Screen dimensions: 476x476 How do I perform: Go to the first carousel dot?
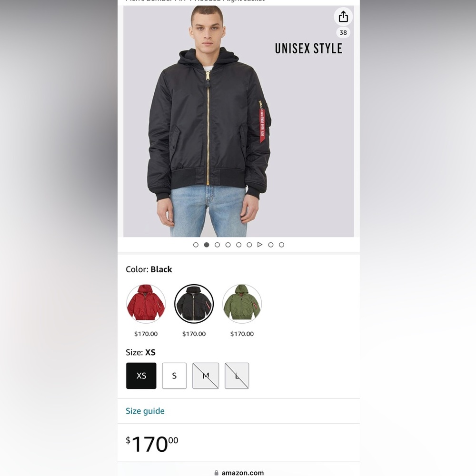[196, 245]
